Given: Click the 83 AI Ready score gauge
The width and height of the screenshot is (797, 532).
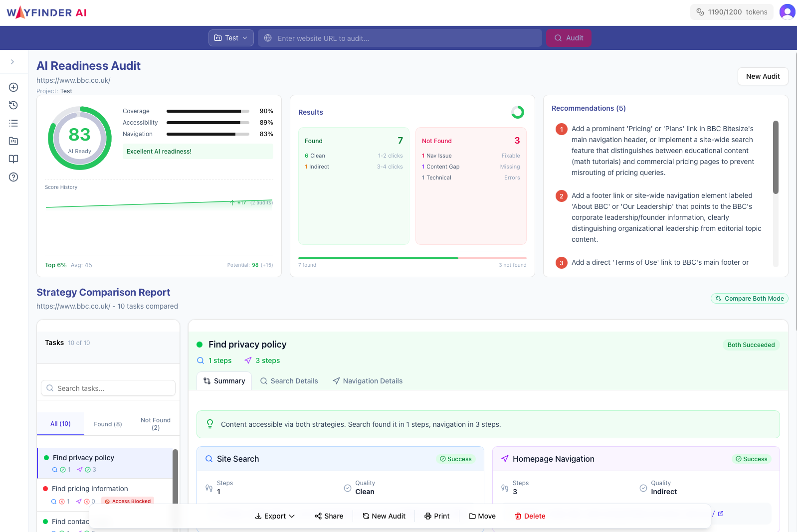Looking at the screenshot, I should [x=80, y=138].
